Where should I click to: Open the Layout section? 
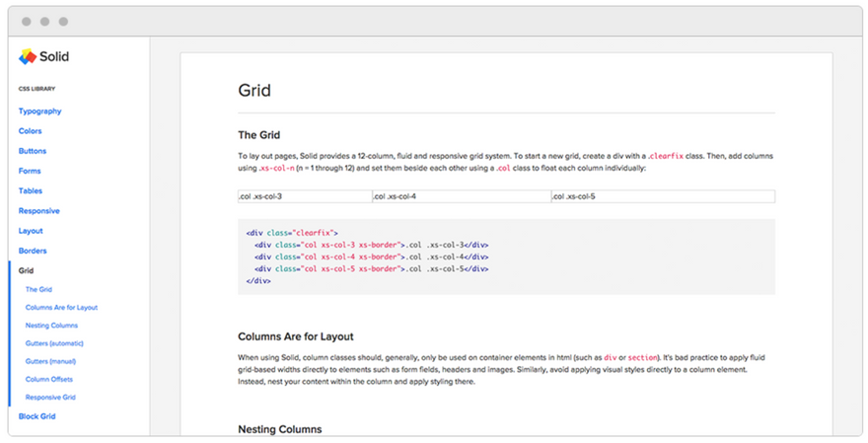(x=31, y=231)
